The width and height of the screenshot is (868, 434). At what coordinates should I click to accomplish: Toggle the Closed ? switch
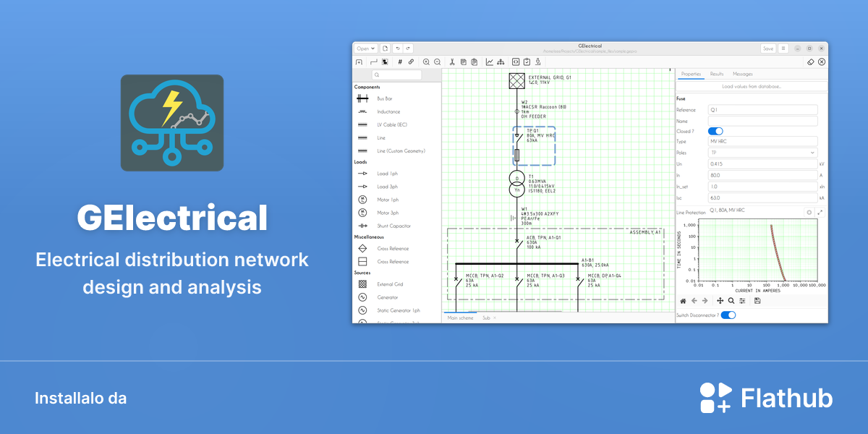[715, 131]
